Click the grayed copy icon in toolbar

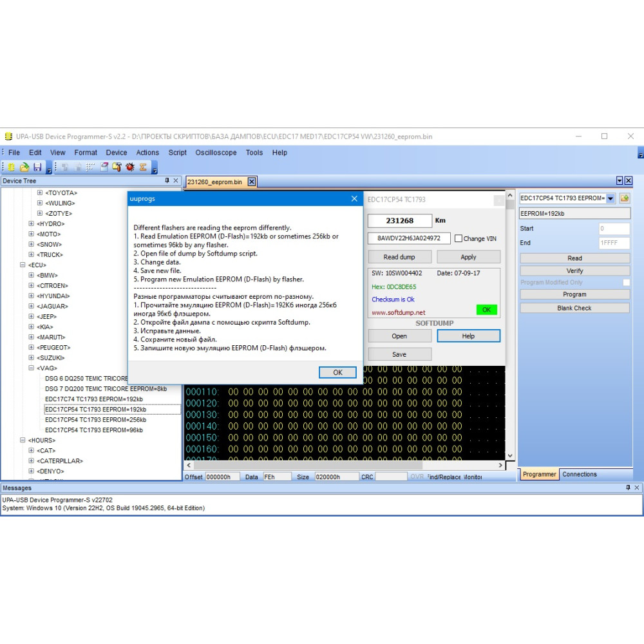click(x=65, y=167)
